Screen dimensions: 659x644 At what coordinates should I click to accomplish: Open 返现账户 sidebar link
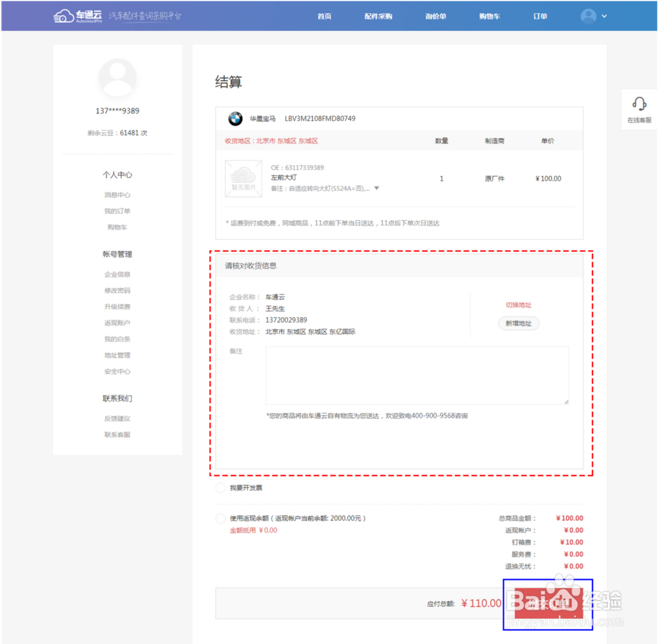pyautogui.click(x=117, y=323)
